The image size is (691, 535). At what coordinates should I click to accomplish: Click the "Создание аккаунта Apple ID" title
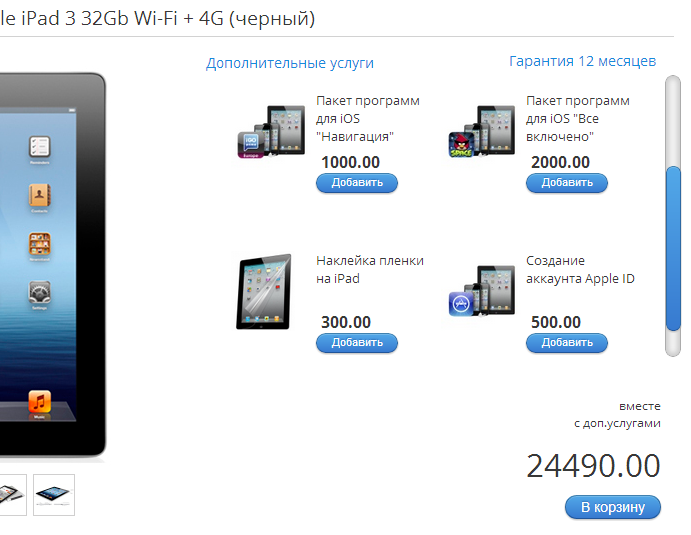click(x=580, y=270)
